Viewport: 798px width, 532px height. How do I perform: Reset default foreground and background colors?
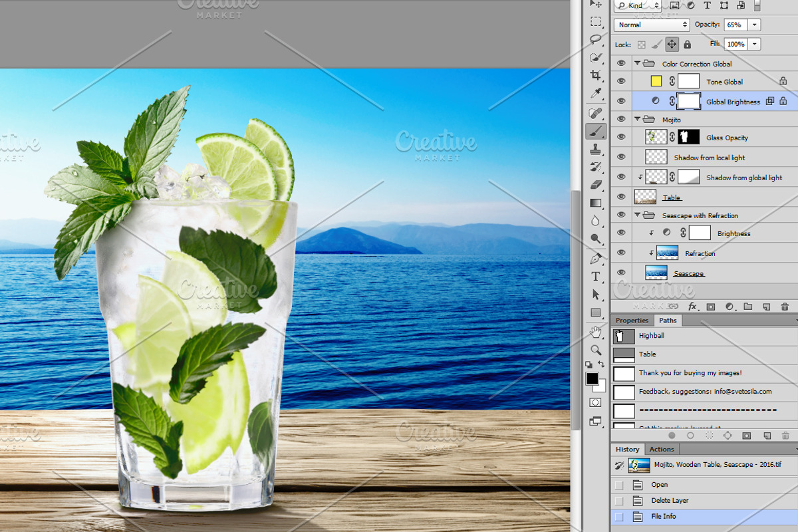tap(589, 364)
